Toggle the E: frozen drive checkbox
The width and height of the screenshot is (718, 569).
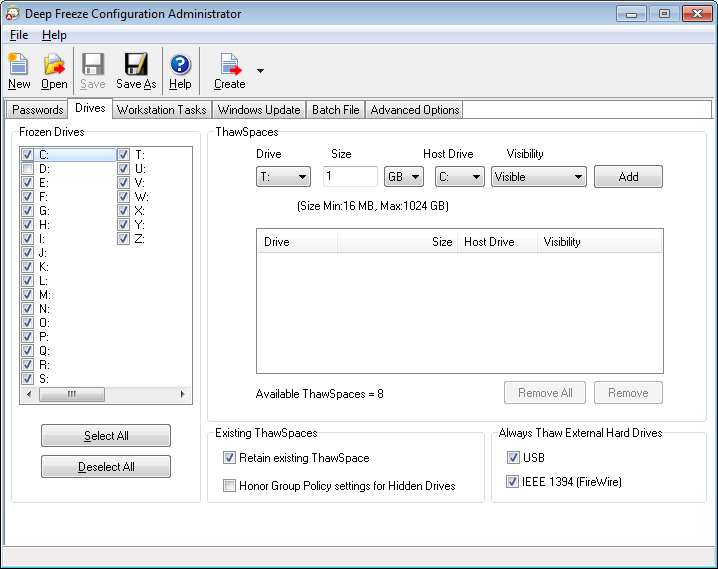click(27, 183)
